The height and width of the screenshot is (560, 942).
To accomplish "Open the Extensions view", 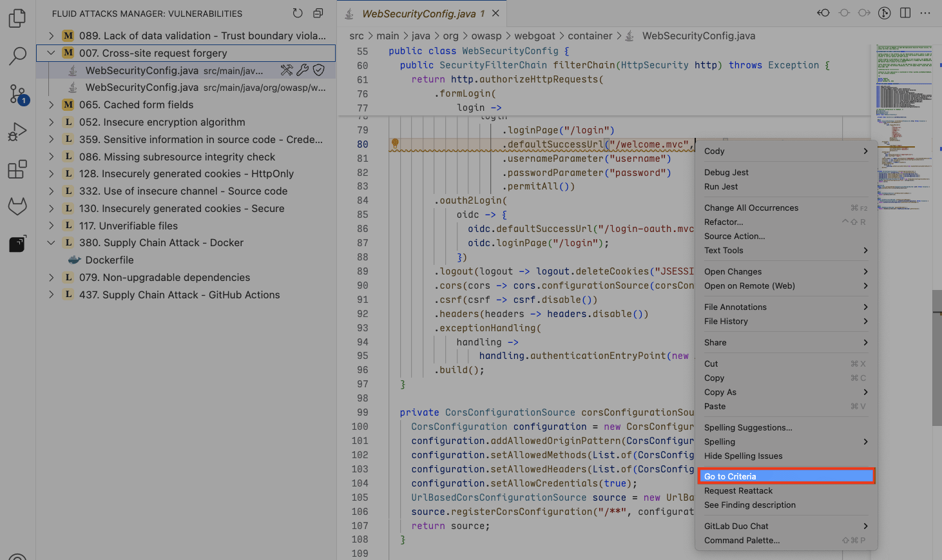I will click(17, 169).
